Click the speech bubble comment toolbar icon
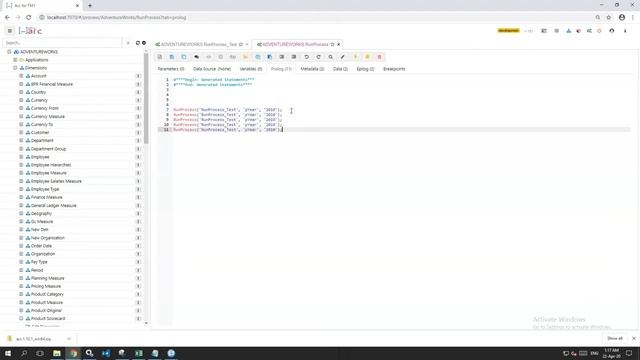The height and width of the screenshot is (360, 640). pyautogui.click(x=196, y=57)
